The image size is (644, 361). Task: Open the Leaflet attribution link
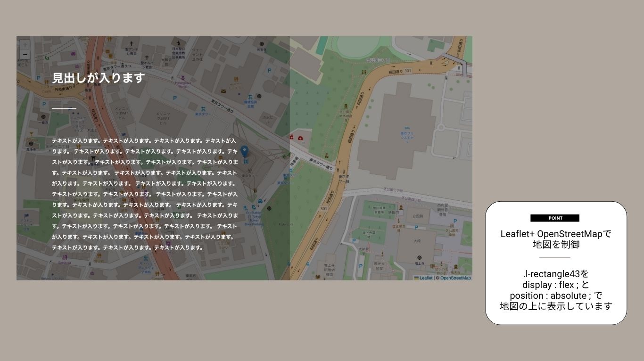click(x=426, y=278)
